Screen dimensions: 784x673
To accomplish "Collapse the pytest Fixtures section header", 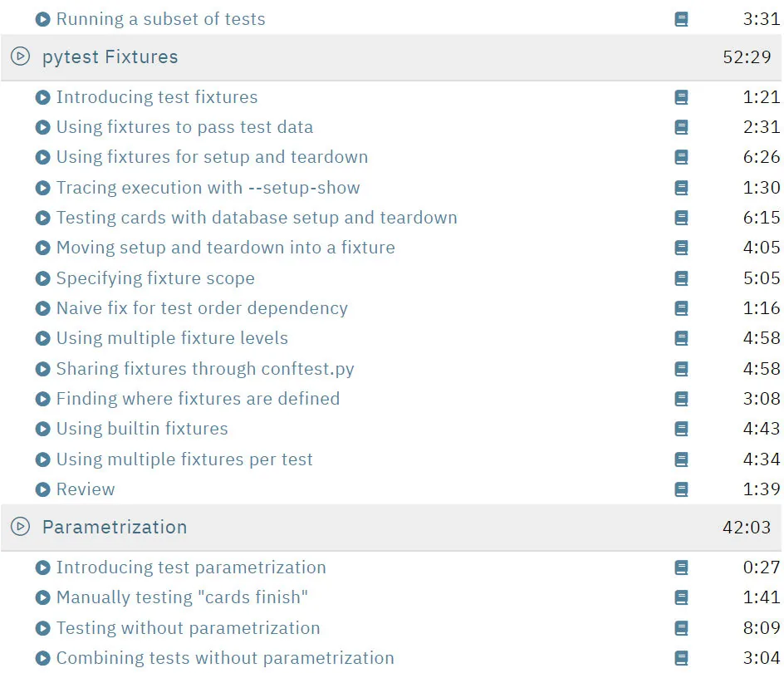I will [x=391, y=57].
